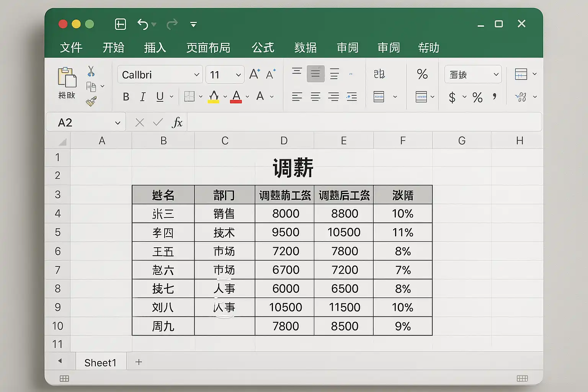Expand the Name Box A2 dropdown arrow
Image resolution: width=588 pixels, height=392 pixels.
118,123
